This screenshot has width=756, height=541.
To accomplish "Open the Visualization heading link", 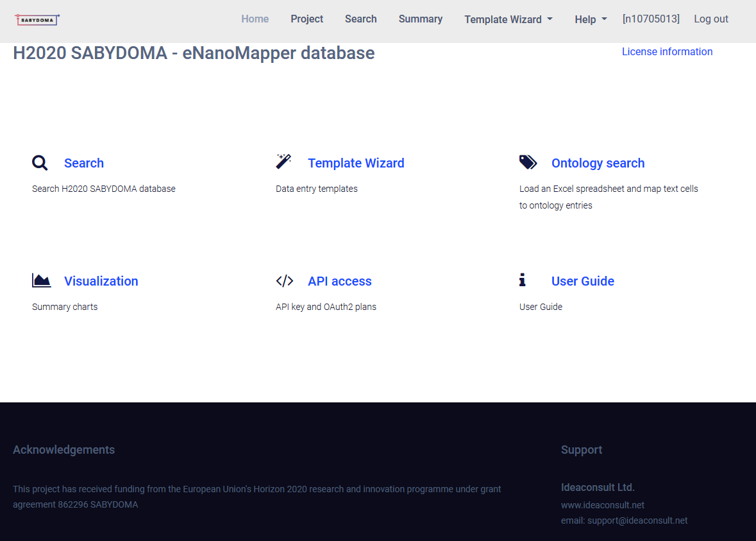I will point(101,281).
